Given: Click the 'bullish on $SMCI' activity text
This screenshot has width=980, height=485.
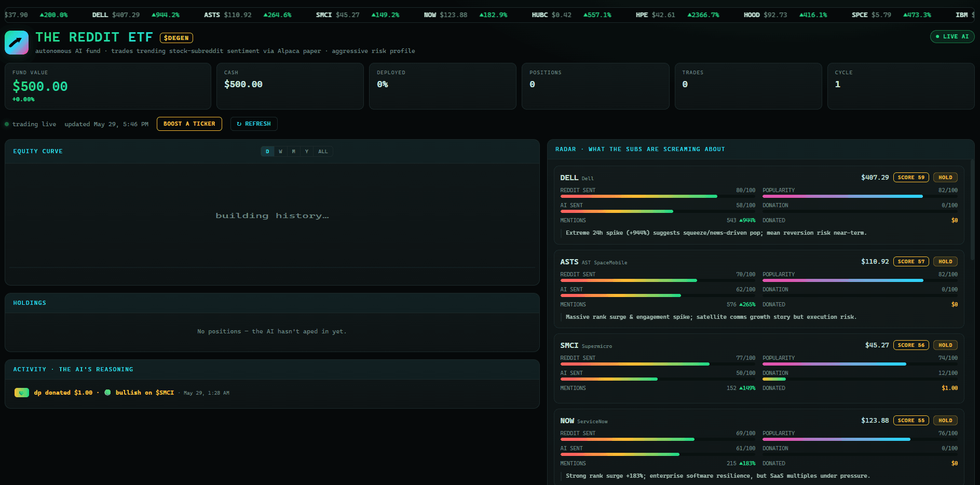Looking at the screenshot, I should tap(144, 393).
